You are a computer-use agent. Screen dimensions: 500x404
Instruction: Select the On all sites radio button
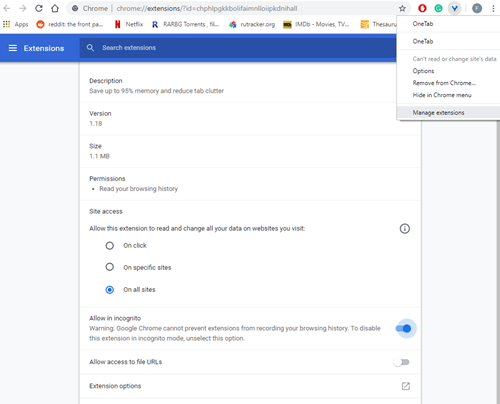[x=110, y=290]
